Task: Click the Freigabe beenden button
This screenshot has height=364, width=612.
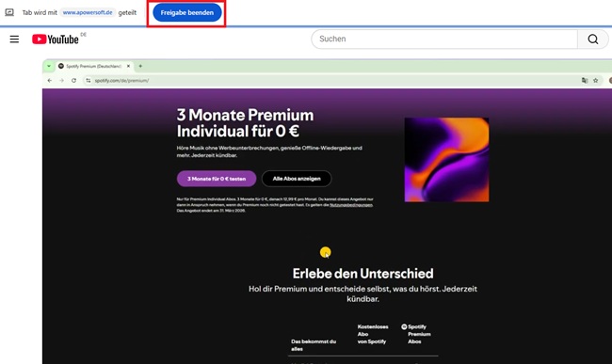Action: [187, 13]
